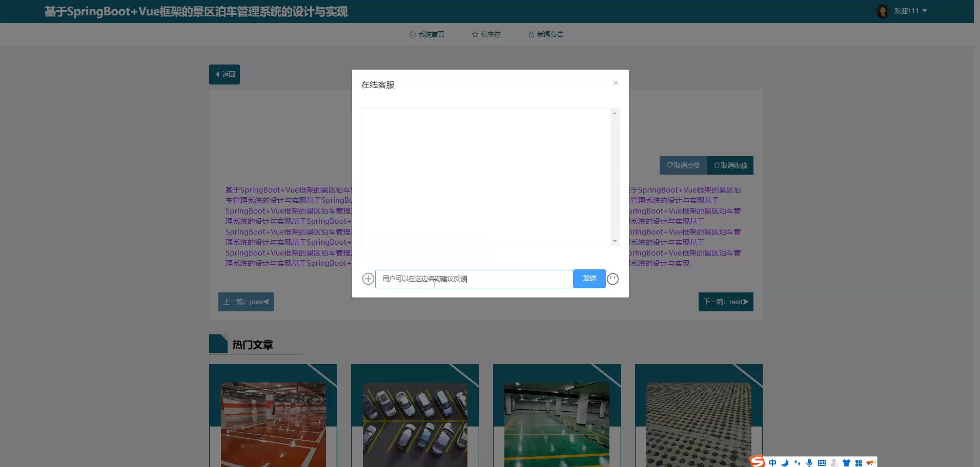Open the emoji face picker
The height and width of the screenshot is (467, 980).
(613, 279)
